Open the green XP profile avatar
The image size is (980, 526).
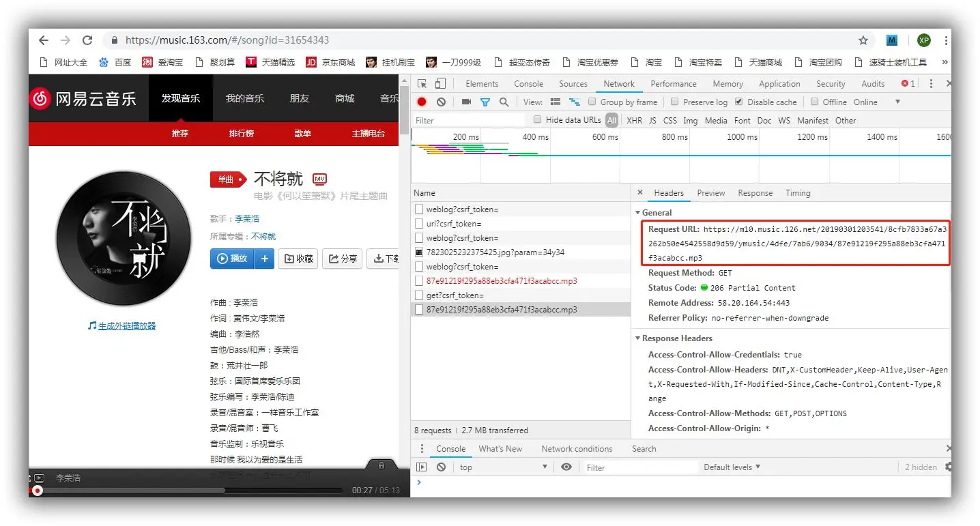[923, 40]
